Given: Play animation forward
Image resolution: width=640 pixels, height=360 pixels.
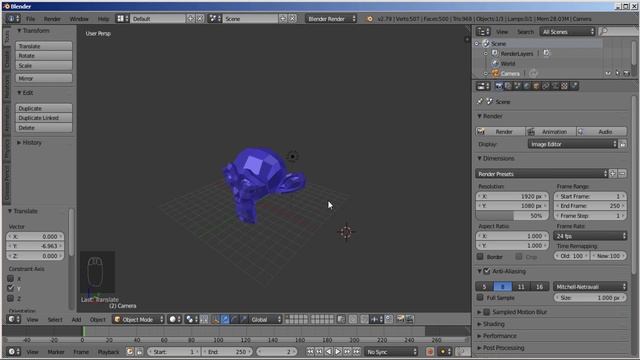Looking at the screenshot, I should 338,351.
